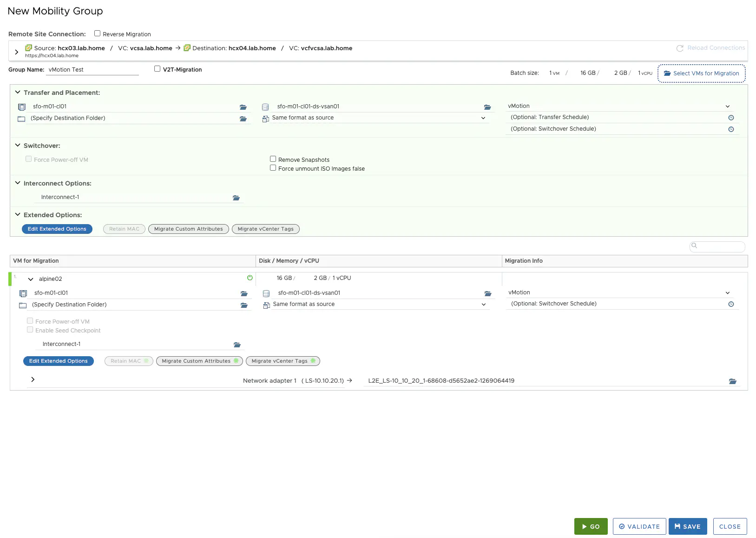Check Remove Snapshots option
Image resolution: width=756 pixels, height=538 pixels.
click(273, 159)
